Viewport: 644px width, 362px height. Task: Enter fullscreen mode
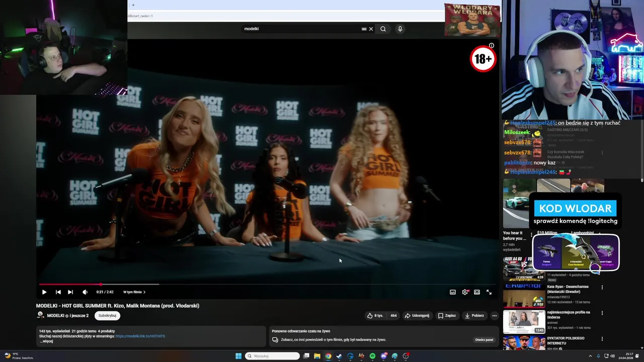point(489,292)
